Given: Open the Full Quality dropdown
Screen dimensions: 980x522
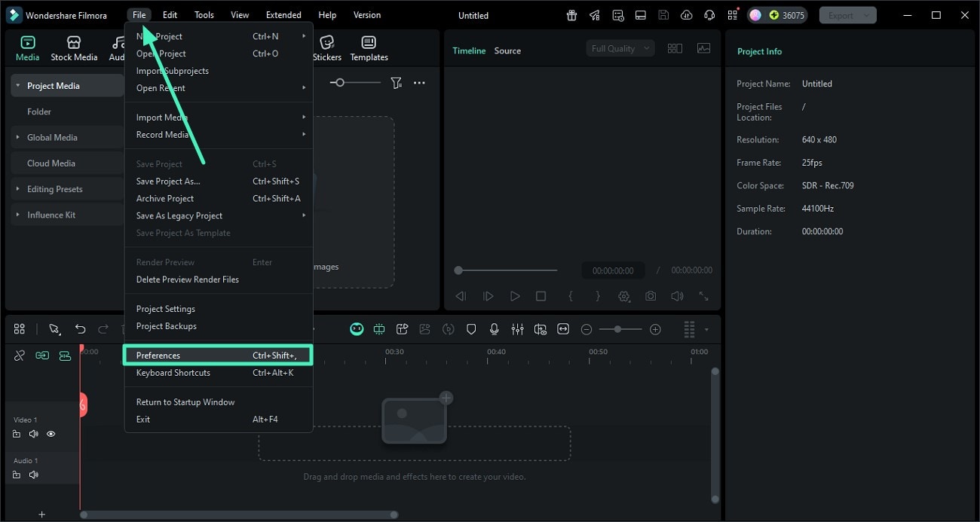Looking at the screenshot, I should point(620,48).
